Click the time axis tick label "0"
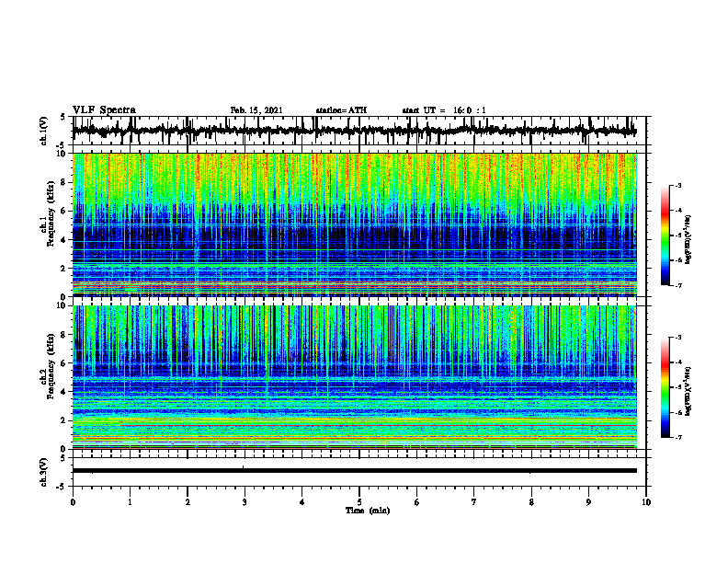The image size is (728, 563). point(73,502)
